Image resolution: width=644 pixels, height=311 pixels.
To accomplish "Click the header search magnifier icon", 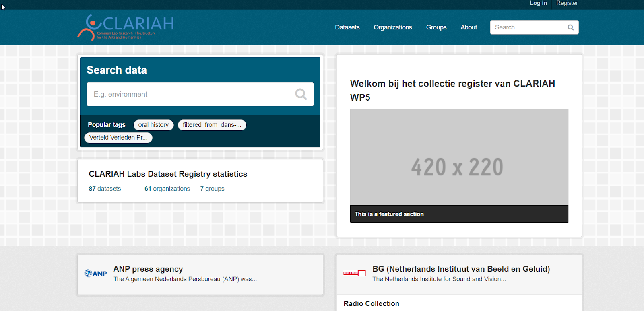I will (570, 27).
